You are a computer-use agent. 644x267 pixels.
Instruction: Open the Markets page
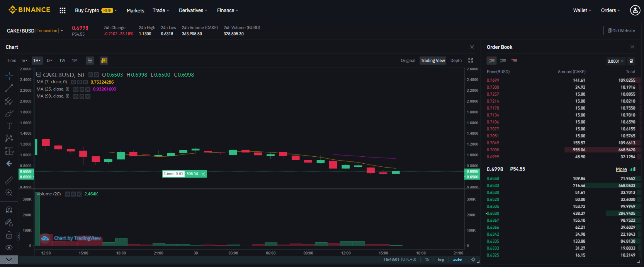point(135,10)
